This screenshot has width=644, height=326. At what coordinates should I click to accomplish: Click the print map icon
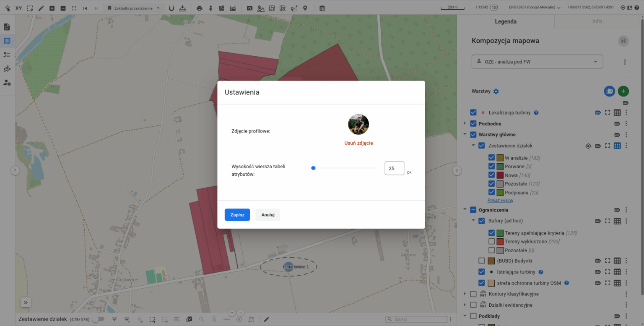click(200, 8)
